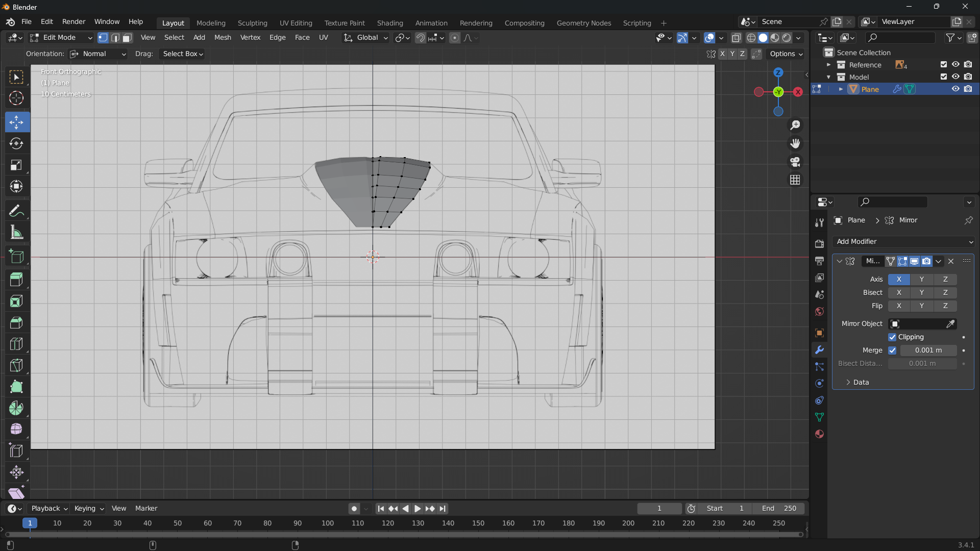Image resolution: width=980 pixels, height=551 pixels.
Task: Activate the Measure ruler tool
Action: (x=16, y=233)
